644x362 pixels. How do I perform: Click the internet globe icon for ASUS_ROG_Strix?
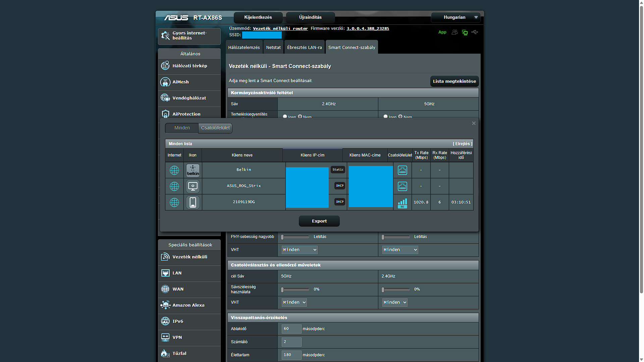tap(174, 186)
